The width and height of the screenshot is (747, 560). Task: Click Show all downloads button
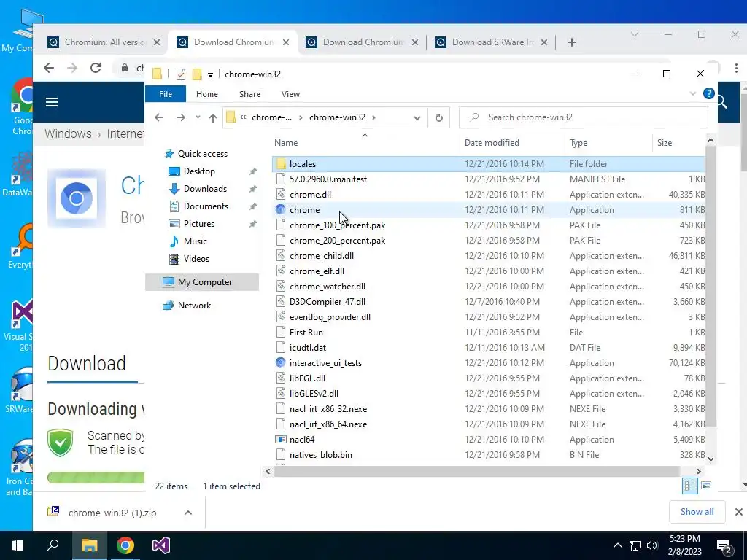click(x=697, y=512)
